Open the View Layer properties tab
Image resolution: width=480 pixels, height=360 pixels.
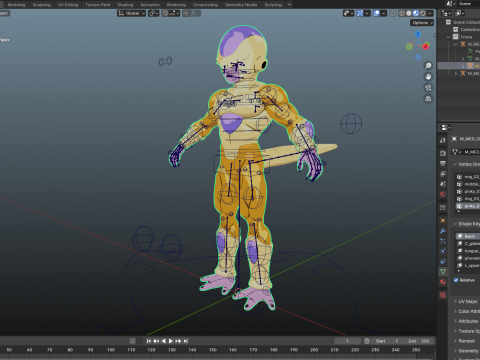coord(443,174)
